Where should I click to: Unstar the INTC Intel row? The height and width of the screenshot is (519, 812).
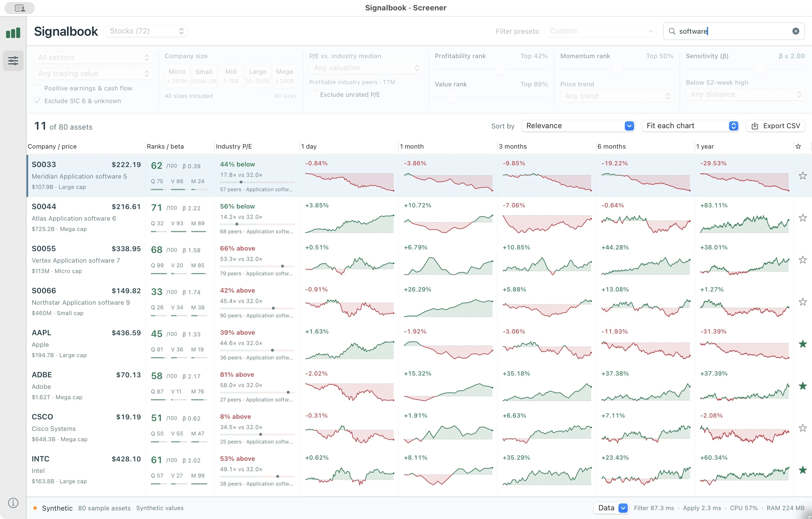(x=802, y=470)
